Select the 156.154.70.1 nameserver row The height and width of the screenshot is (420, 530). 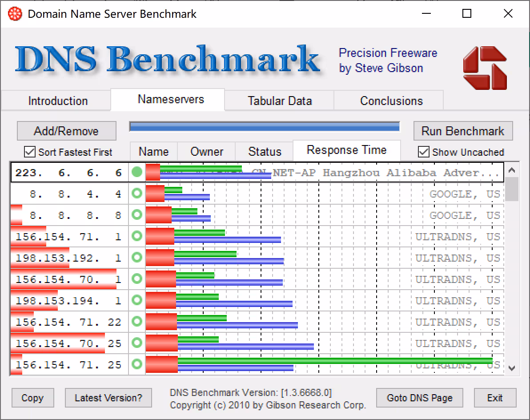(257, 279)
